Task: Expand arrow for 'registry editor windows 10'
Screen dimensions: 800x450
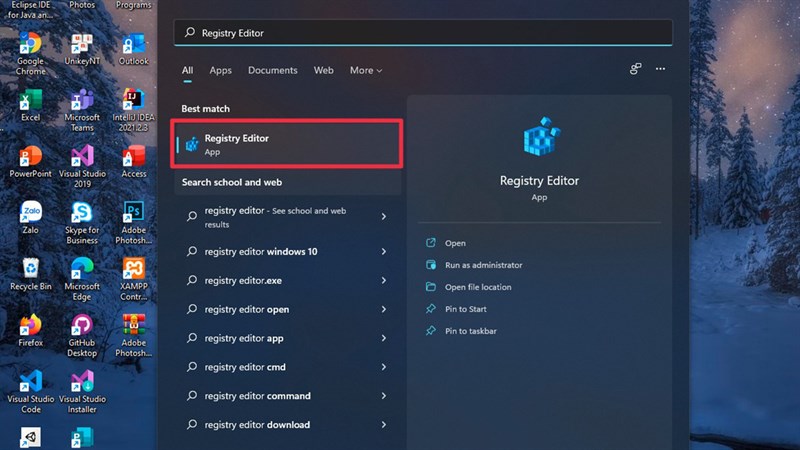Action: click(x=384, y=252)
